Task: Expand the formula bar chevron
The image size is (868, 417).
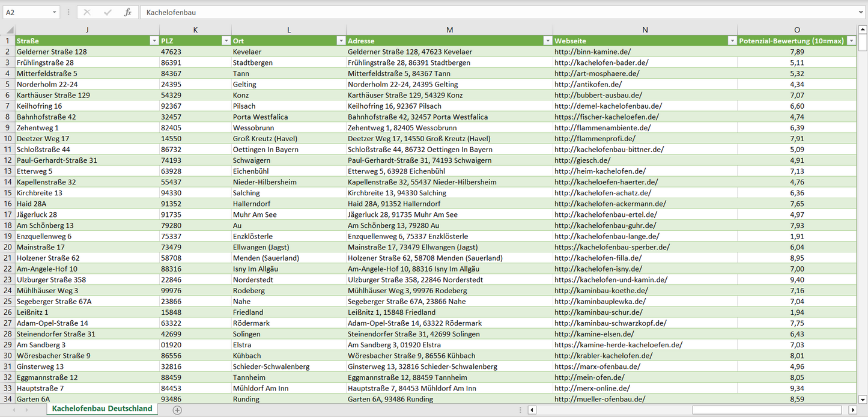Action: (x=861, y=12)
